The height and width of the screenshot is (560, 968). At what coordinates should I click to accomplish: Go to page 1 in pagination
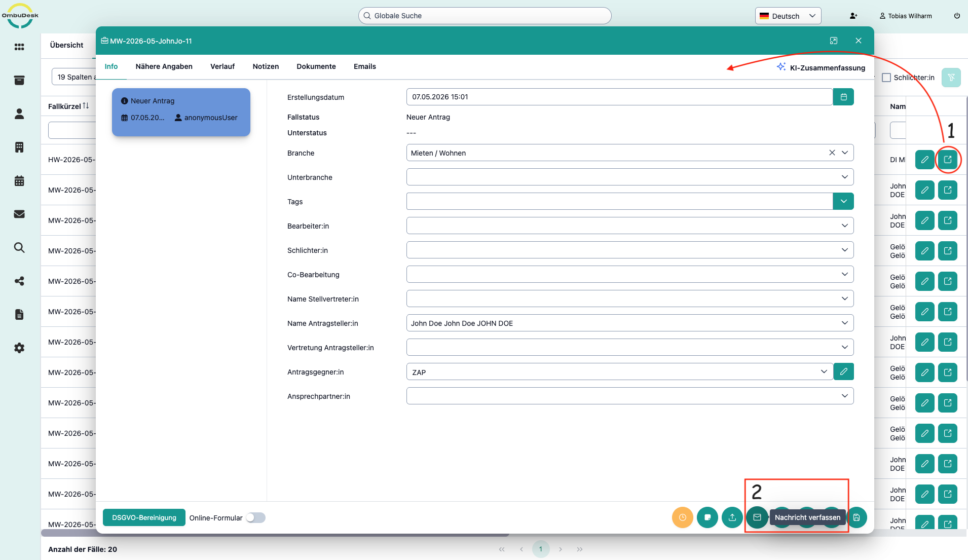click(x=541, y=549)
